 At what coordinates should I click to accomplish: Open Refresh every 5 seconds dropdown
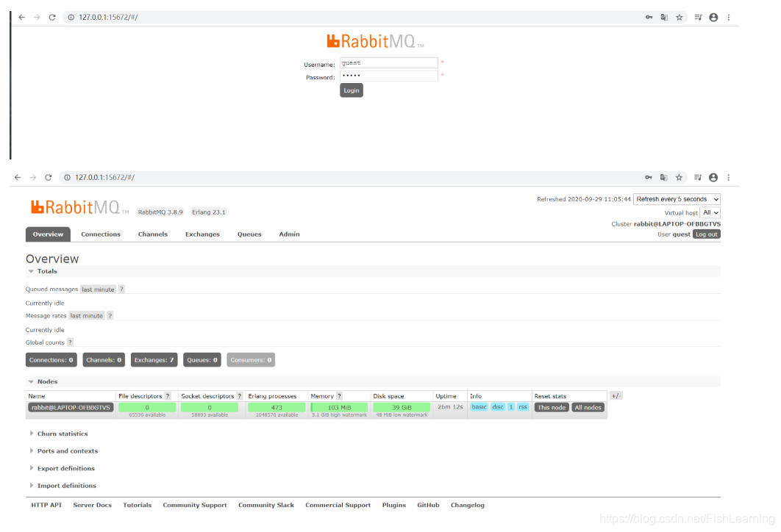[x=677, y=199]
